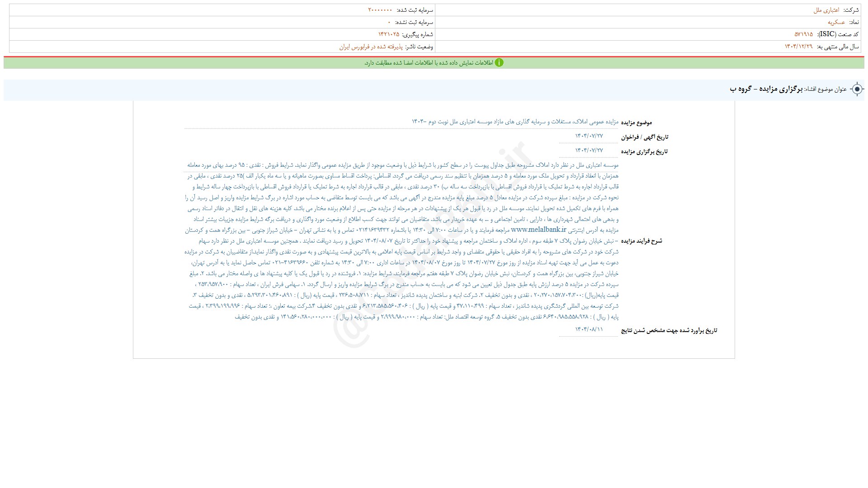The image size is (868, 488).
Task: Click company name value اعتباری ملل
Action: click(826, 10)
